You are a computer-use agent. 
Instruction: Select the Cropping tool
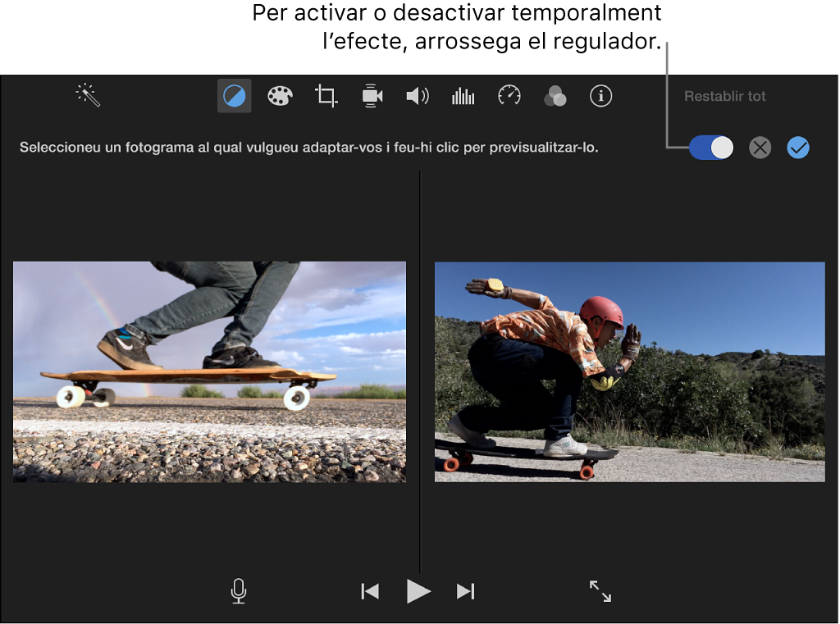325,95
